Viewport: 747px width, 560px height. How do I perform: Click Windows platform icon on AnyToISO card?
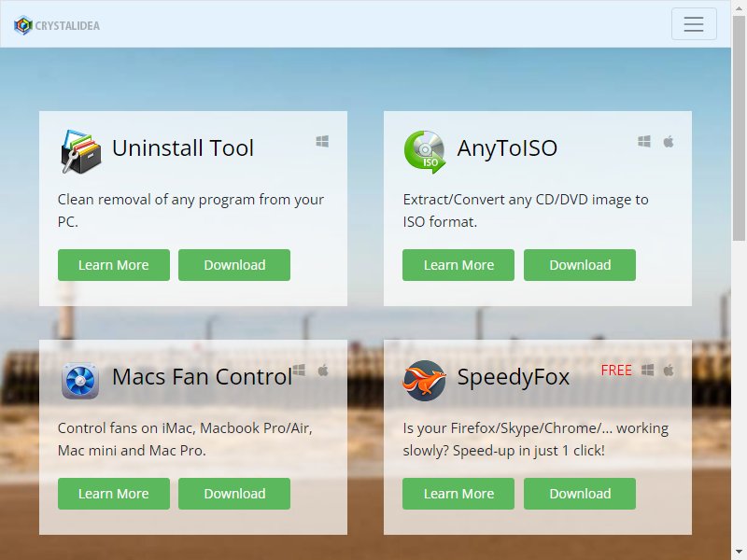[644, 142]
